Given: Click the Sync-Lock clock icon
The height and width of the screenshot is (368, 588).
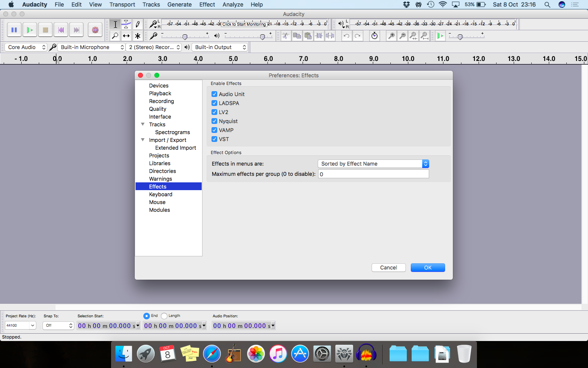Looking at the screenshot, I should [x=374, y=36].
